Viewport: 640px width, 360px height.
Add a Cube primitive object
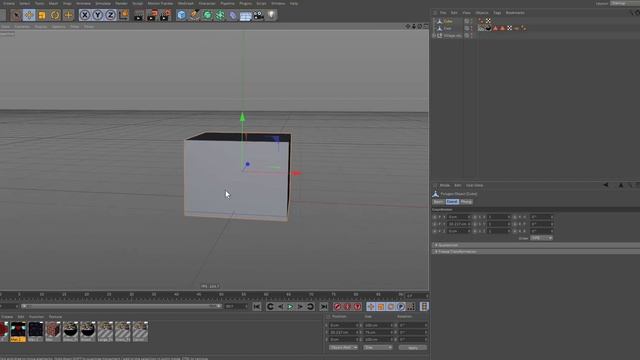click(x=182, y=16)
